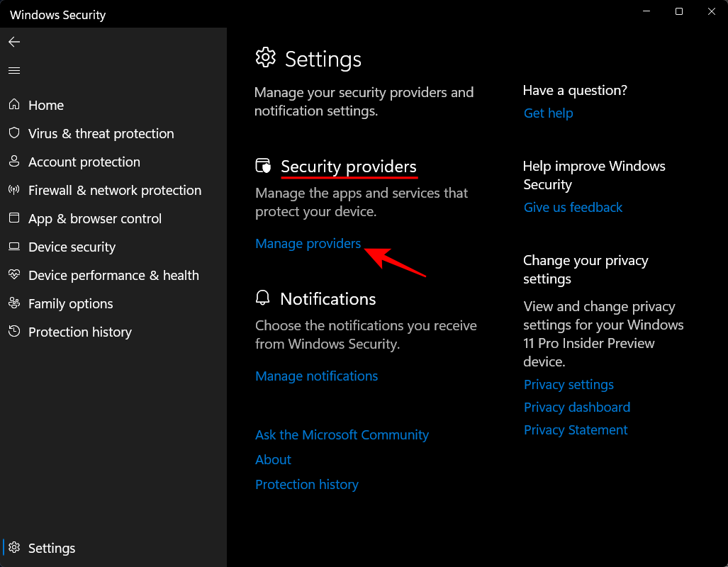The height and width of the screenshot is (567, 728).
Task: Go to Protection history in sidebar
Action: point(79,332)
